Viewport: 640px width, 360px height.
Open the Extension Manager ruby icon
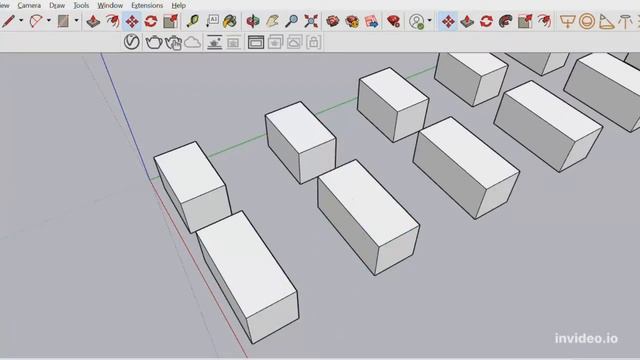pos(393,21)
